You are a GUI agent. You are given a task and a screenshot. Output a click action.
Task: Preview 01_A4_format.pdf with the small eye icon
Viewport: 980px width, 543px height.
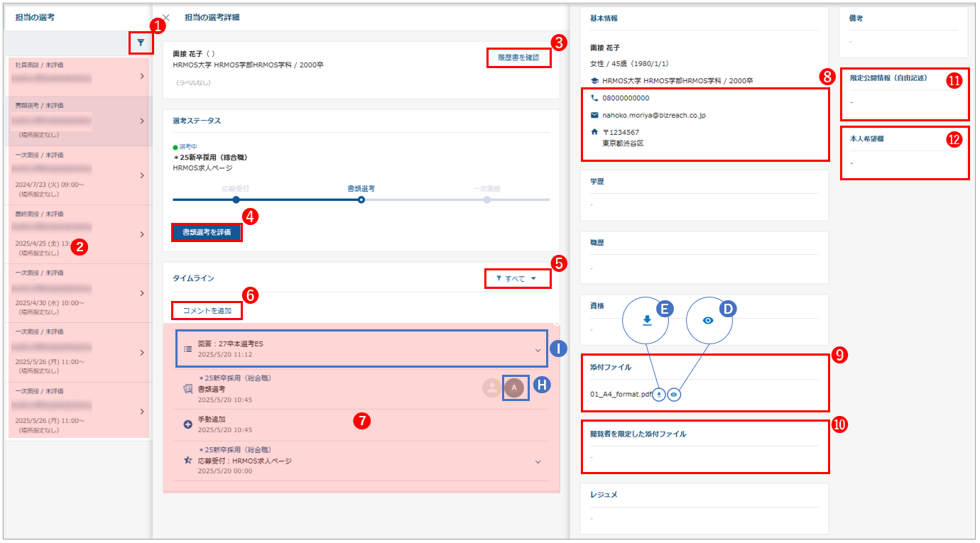tap(674, 395)
